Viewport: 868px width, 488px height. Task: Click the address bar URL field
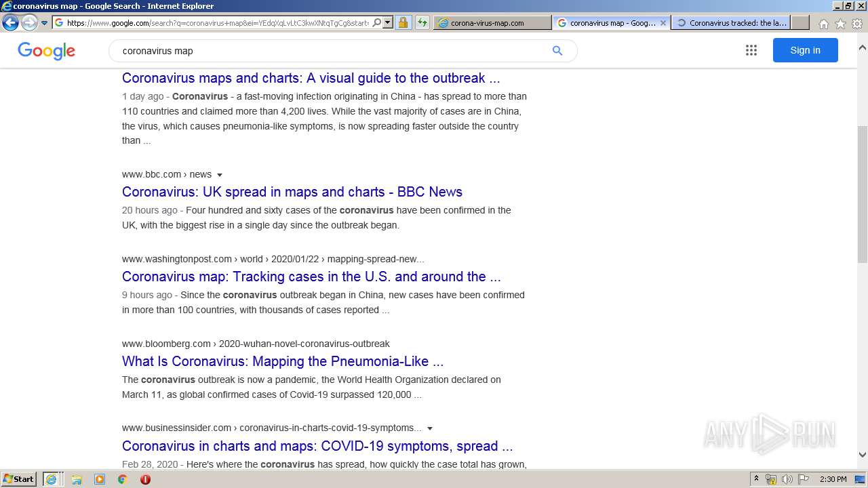[x=217, y=22]
